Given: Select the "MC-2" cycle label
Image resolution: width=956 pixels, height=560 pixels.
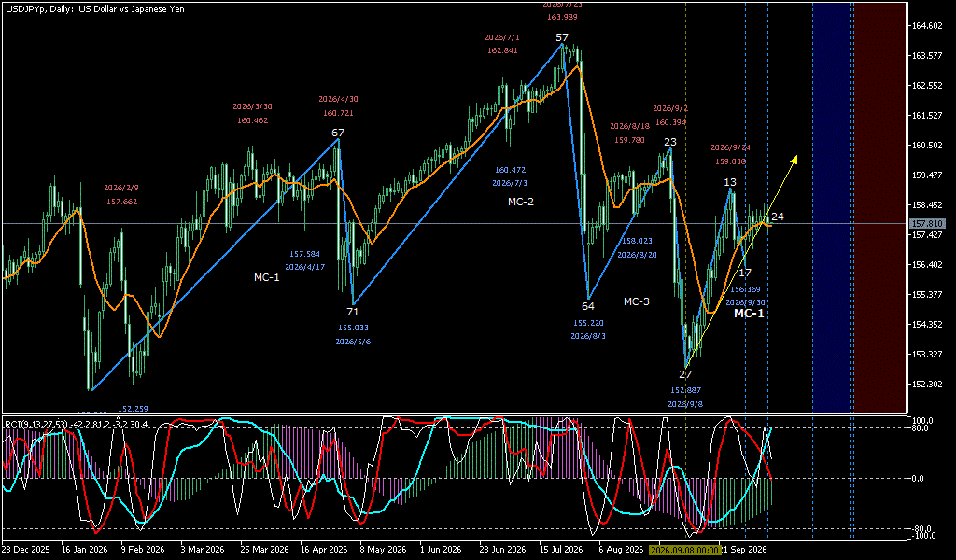Looking at the screenshot, I should [x=521, y=202].
